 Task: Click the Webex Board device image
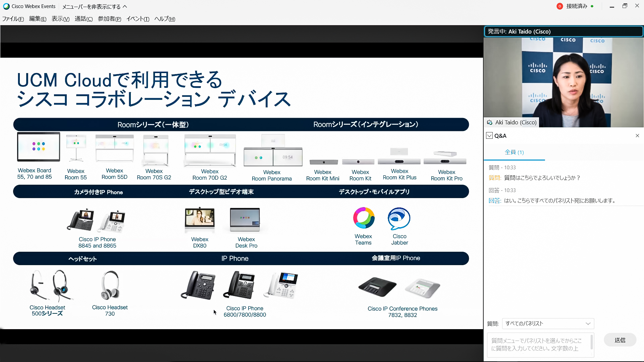tap(39, 147)
